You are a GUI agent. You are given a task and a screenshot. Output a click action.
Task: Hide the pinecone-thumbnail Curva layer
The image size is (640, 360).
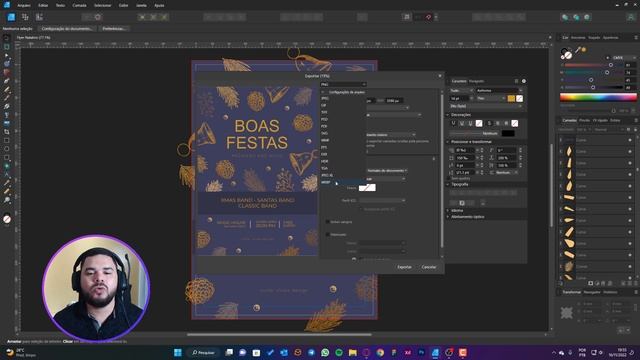630,267
